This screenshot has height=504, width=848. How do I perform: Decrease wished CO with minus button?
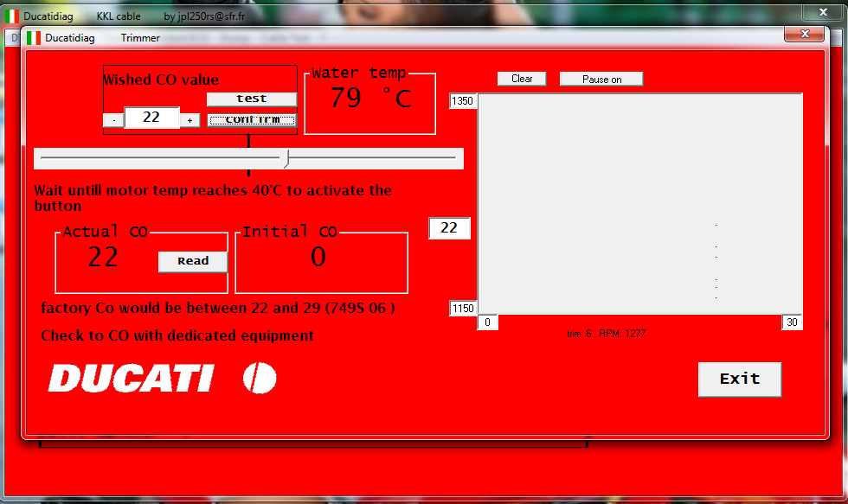(x=113, y=120)
